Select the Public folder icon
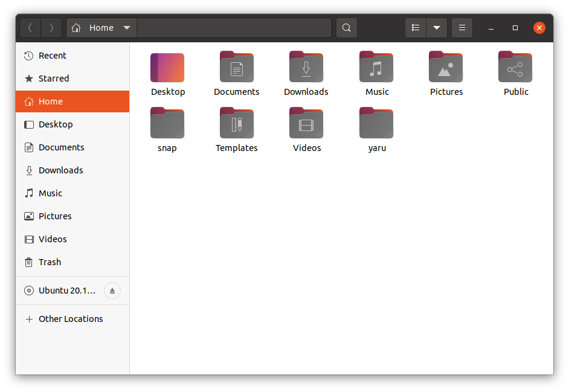Image resolution: width=569 pixels, height=392 pixels. [x=515, y=67]
